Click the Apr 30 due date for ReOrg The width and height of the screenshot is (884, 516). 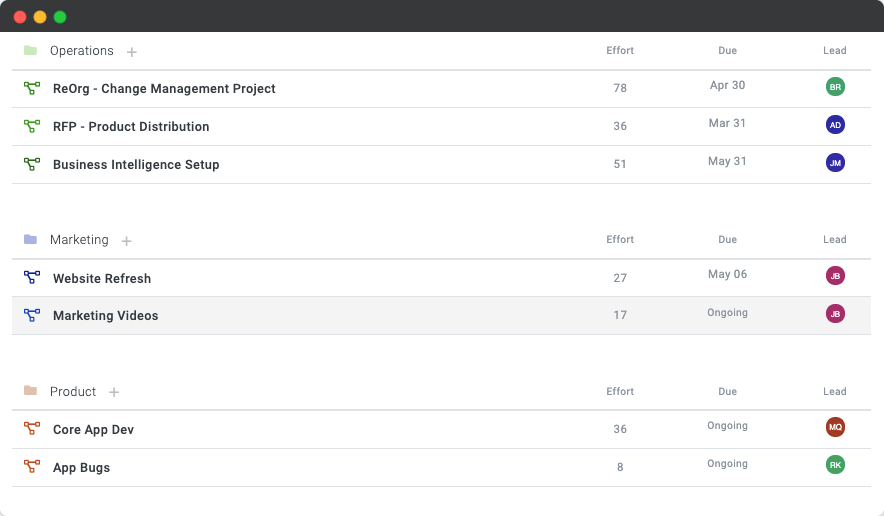point(727,86)
